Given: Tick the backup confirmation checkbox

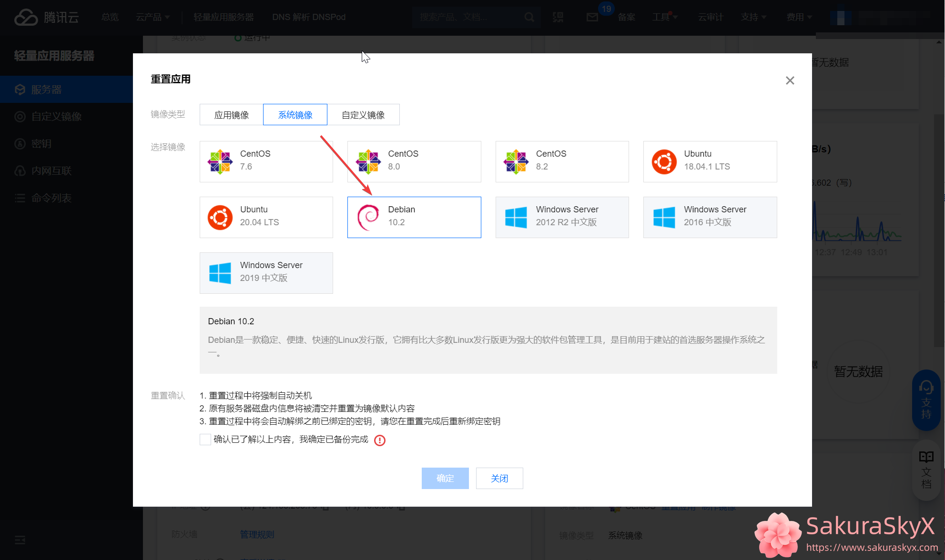Looking at the screenshot, I should [205, 440].
